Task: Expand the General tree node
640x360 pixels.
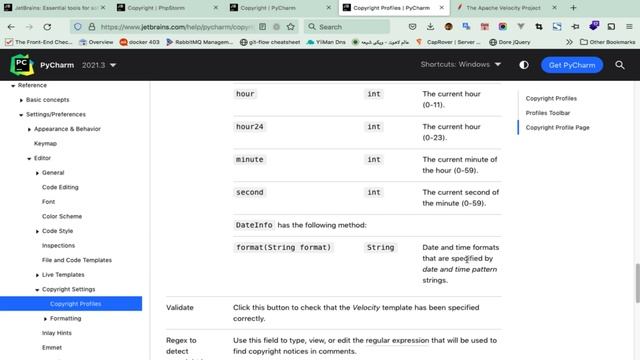Action: (x=37, y=173)
